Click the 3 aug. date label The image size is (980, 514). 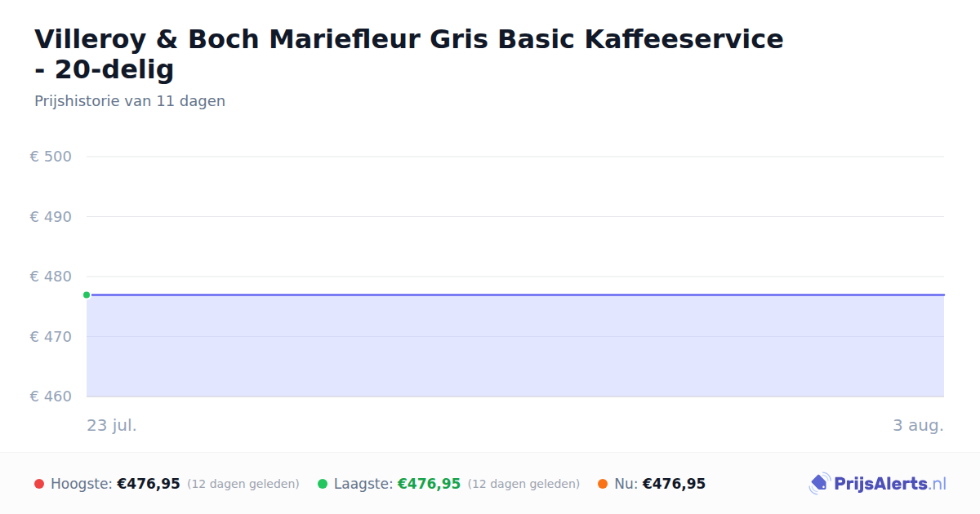pyautogui.click(x=918, y=426)
